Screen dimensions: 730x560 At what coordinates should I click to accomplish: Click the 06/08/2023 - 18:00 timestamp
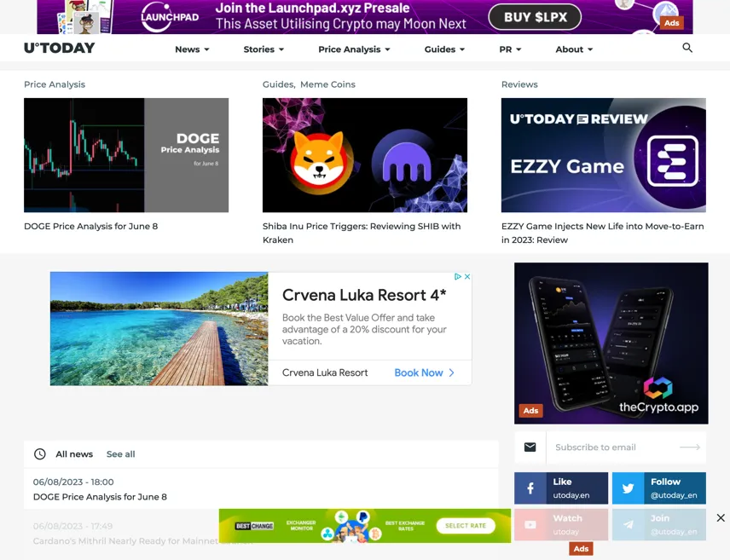pyautogui.click(x=73, y=482)
